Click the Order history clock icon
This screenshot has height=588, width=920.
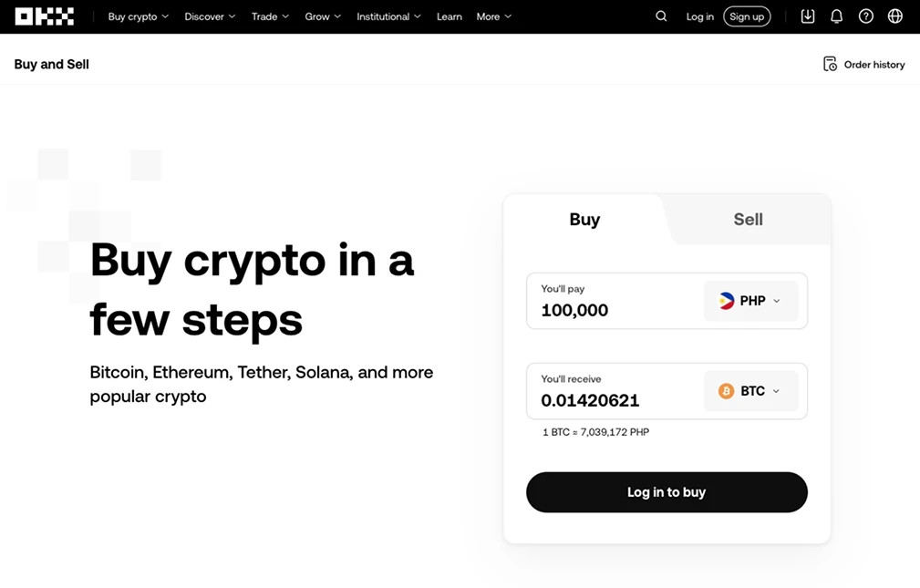point(830,64)
